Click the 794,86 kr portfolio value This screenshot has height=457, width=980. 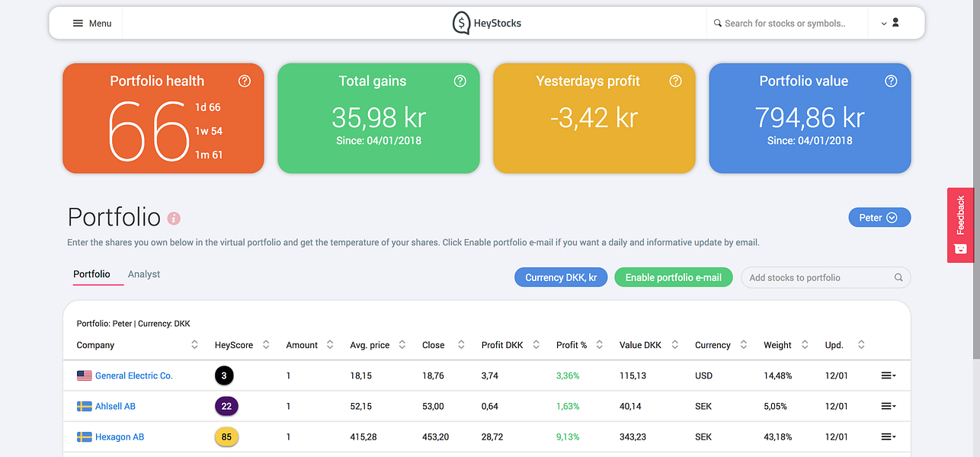[810, 118]
